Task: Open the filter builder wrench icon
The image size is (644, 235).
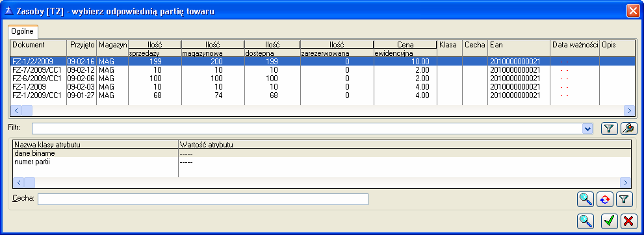Action: pos(628,129)
